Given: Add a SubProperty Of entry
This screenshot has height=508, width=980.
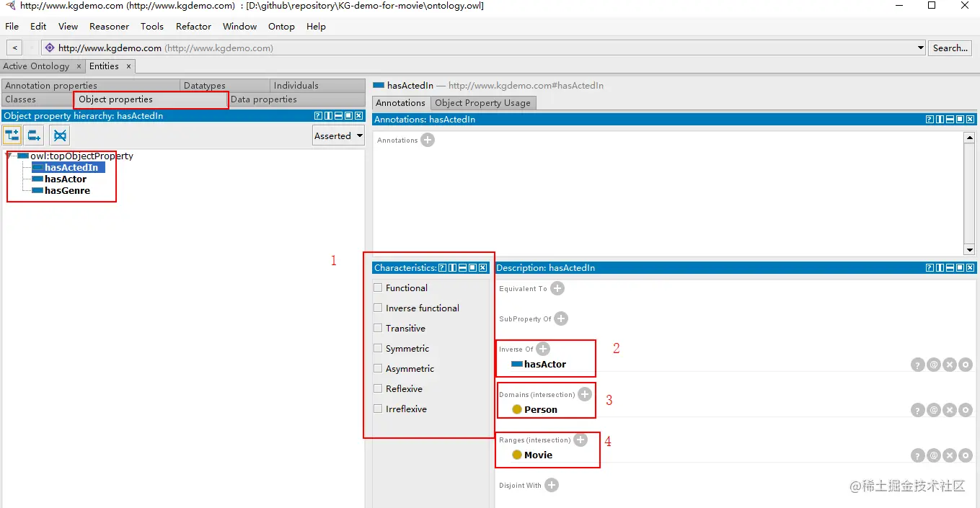Looking at the screenshot, I should 561,318.
